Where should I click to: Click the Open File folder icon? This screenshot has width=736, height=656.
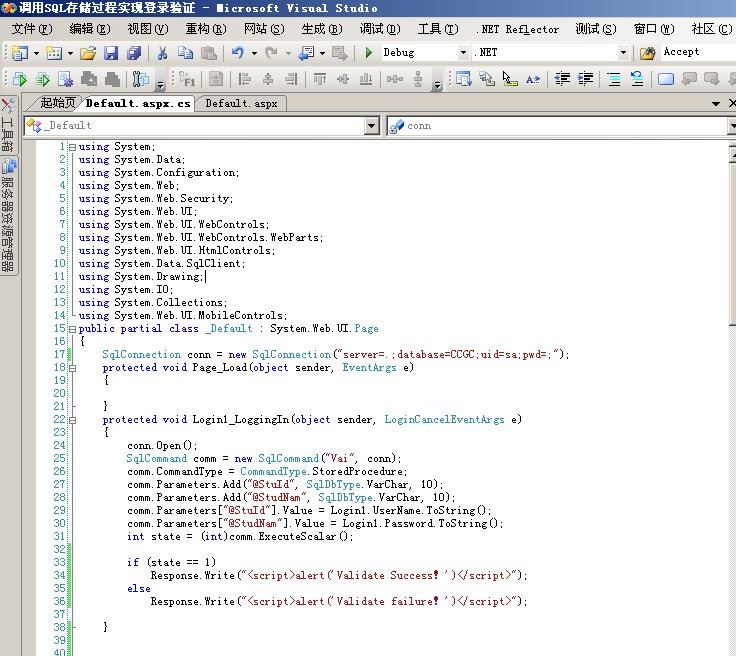click(x=88, y=53)
